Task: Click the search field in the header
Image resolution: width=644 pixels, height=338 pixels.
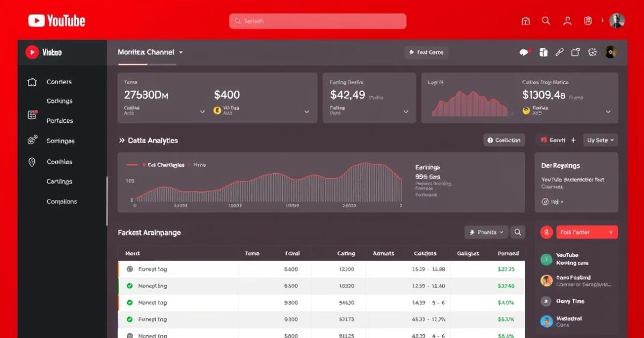Action: pyautogui.click(x=318, y=21)
